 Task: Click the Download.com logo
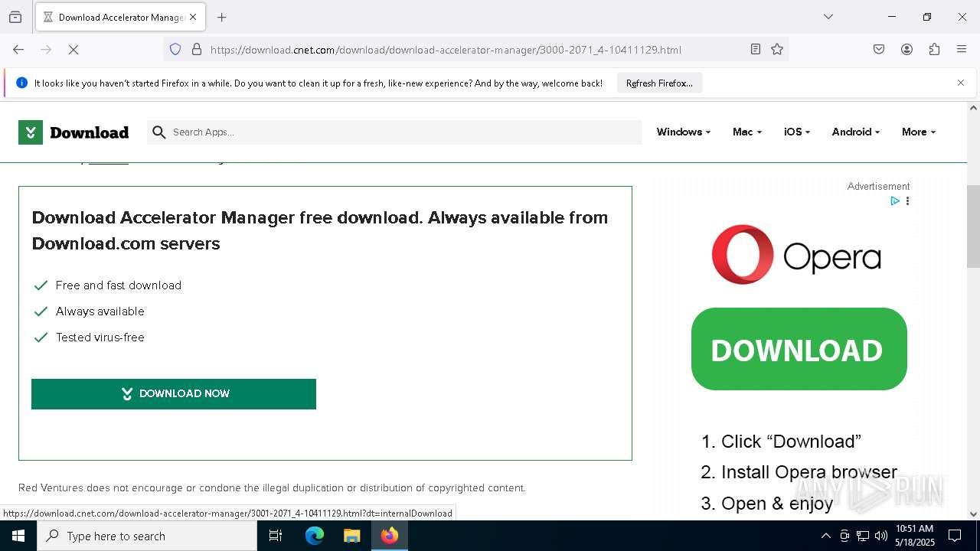(x=73, y=132)
